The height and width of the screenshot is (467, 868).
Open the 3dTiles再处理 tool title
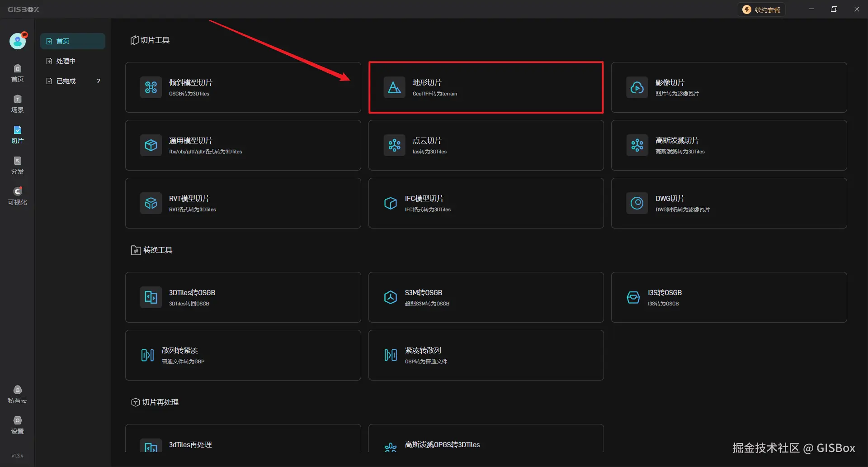190,445
